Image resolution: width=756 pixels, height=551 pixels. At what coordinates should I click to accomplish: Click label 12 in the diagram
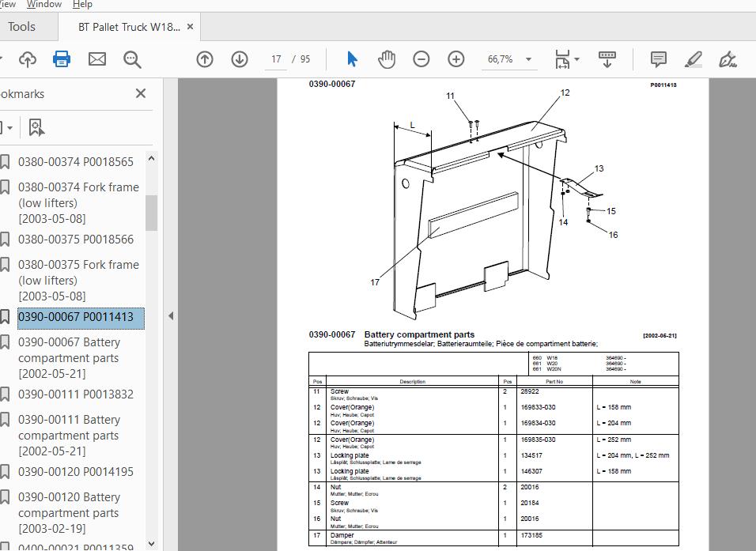pyautogui.click(x=565, y=92)
